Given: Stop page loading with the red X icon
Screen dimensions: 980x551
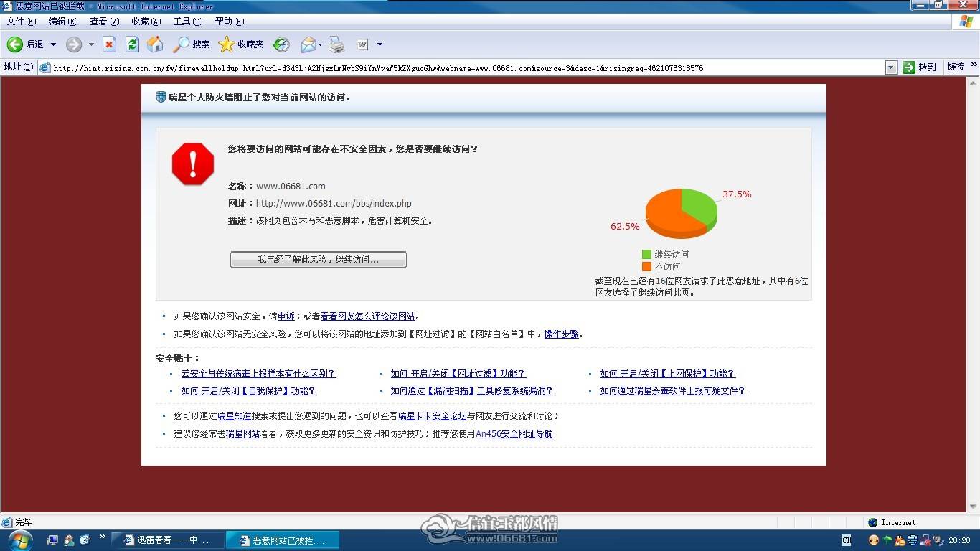Looking at the screenshot, I should pyautogui.click(x=109, y=44).
